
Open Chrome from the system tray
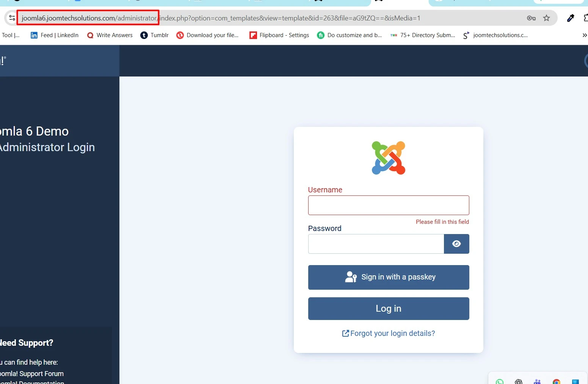(557, 381)
